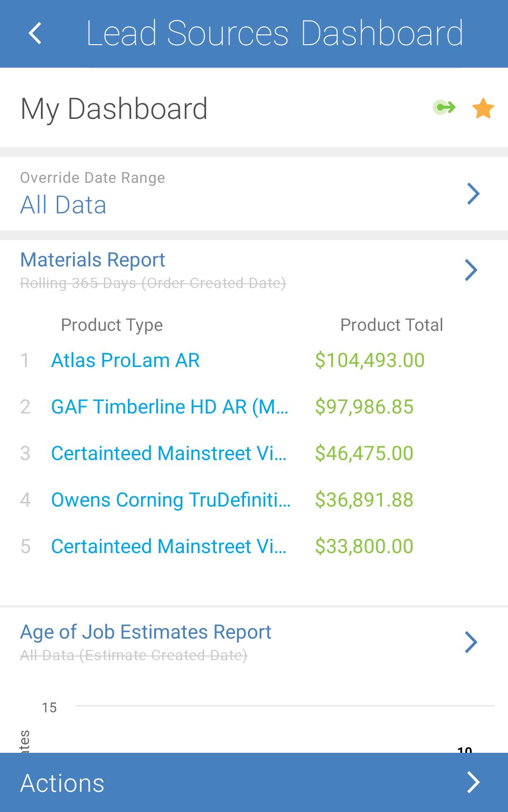Open GAF Timberline HD AR product

click(170, 407)
